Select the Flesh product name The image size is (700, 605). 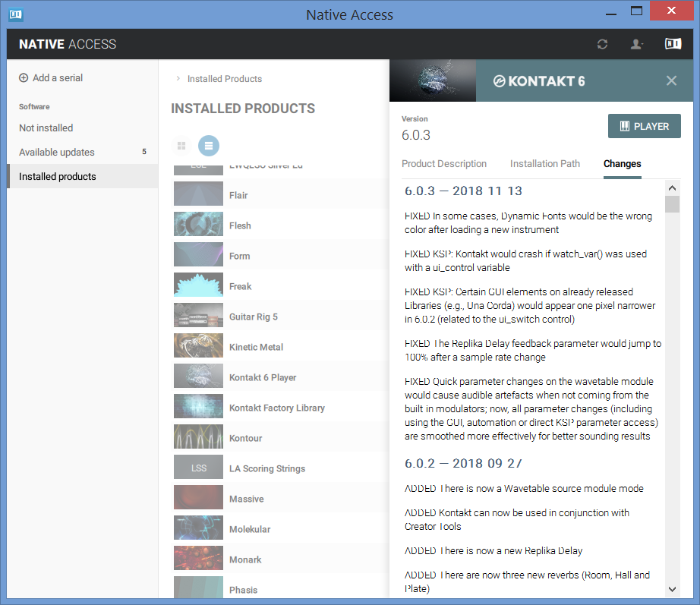coord(240,226)
